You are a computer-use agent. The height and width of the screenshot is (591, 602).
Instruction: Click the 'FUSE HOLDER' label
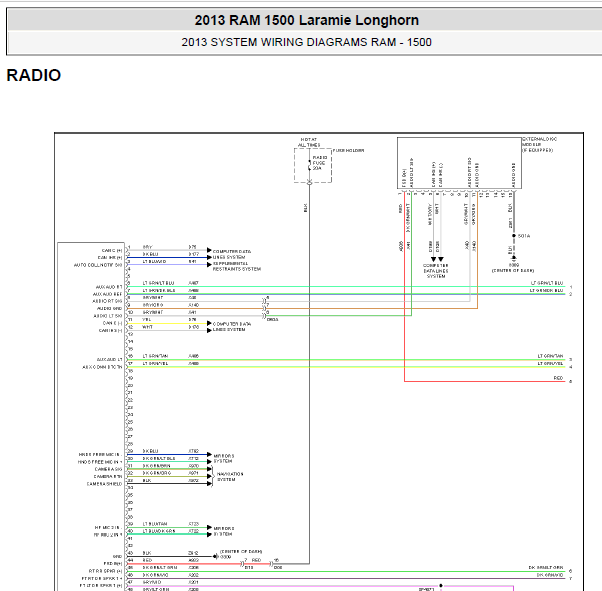348,151
